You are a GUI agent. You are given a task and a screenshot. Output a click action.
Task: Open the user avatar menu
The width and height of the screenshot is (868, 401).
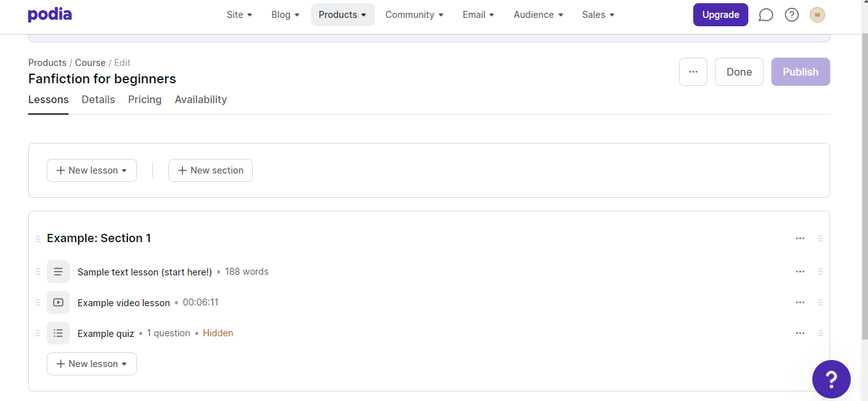817,15
